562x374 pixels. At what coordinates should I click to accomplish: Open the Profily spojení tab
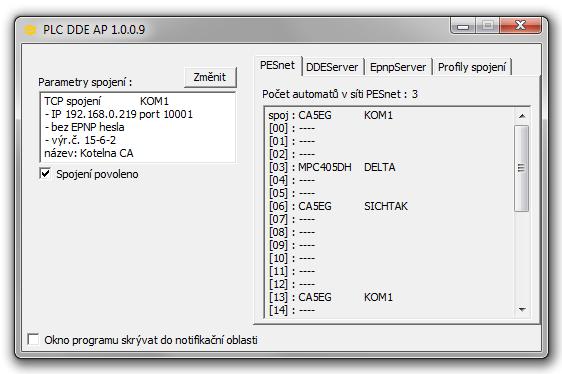(472, 67)
